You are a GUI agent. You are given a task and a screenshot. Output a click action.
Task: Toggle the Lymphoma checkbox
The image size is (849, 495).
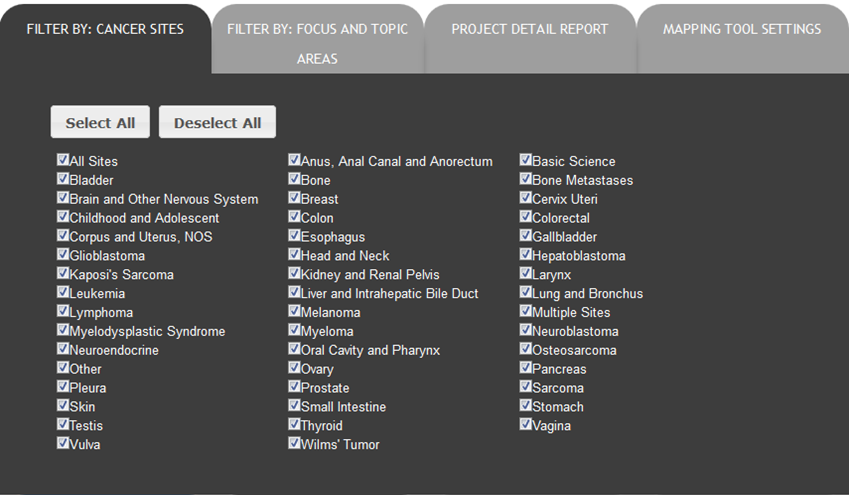pos(63,311)
